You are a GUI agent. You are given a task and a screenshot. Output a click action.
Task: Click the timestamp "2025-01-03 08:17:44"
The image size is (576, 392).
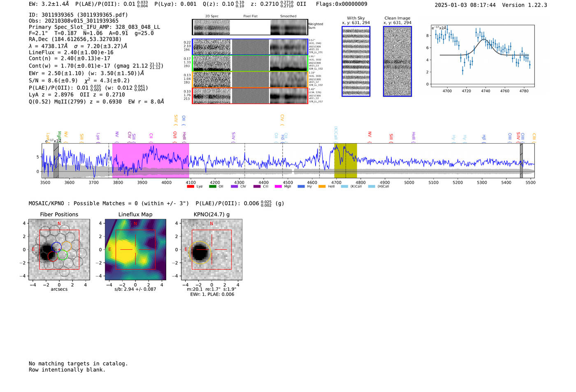click(465, 5)
